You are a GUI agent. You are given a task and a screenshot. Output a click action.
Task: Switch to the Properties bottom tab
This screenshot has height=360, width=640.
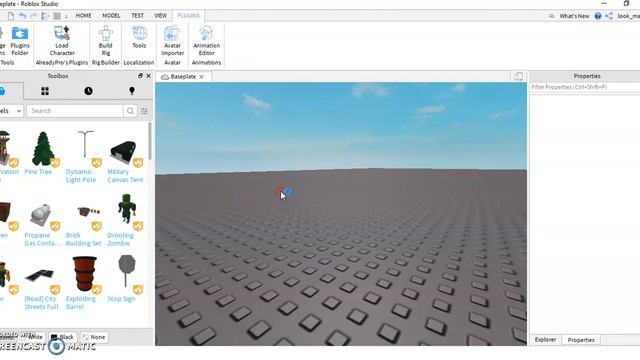click(581, 340)
